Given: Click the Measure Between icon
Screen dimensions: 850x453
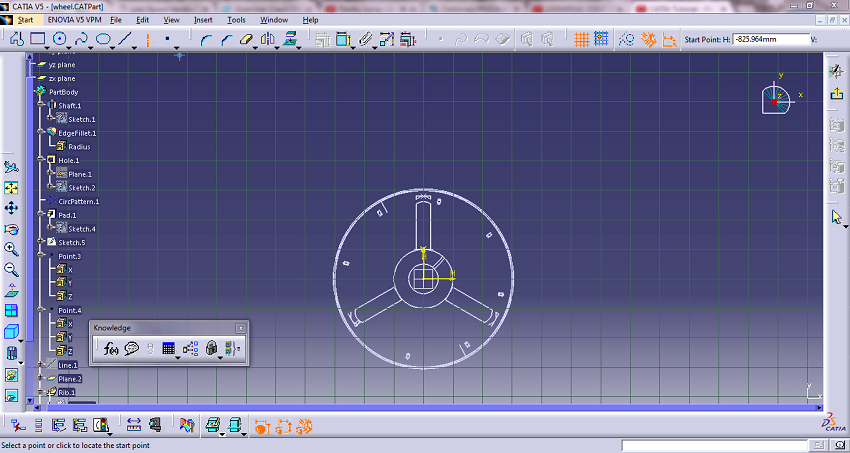Looking at the screenshot, I should (133, 426).
